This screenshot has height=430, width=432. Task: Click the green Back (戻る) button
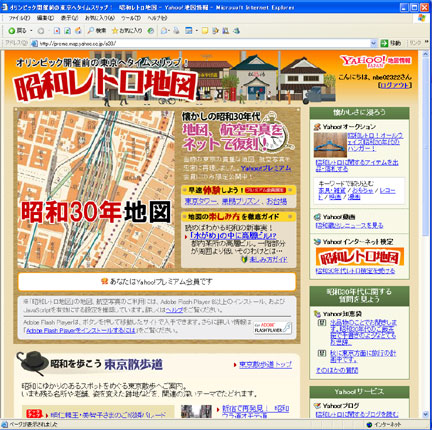tap(17, 31)
